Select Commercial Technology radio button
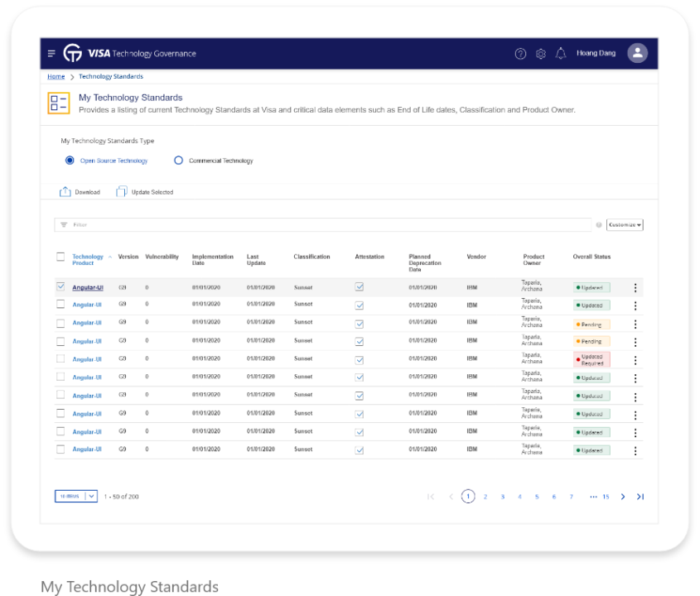 179,160
